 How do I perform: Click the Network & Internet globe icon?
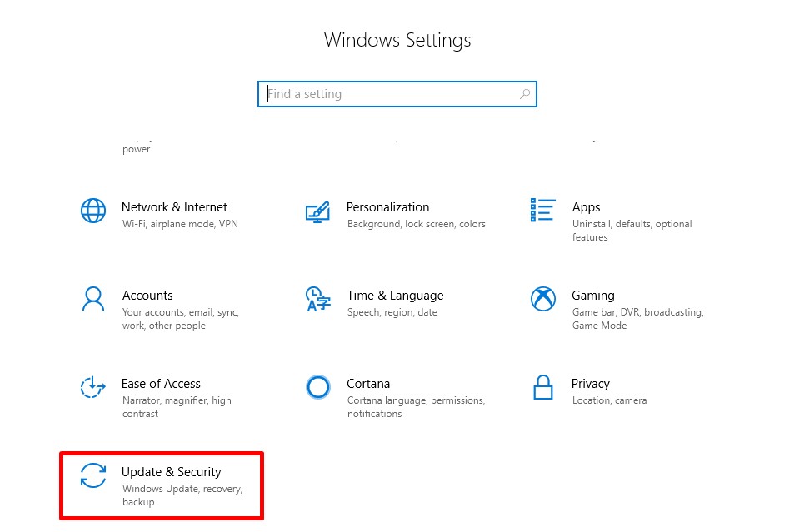point(93,210)
